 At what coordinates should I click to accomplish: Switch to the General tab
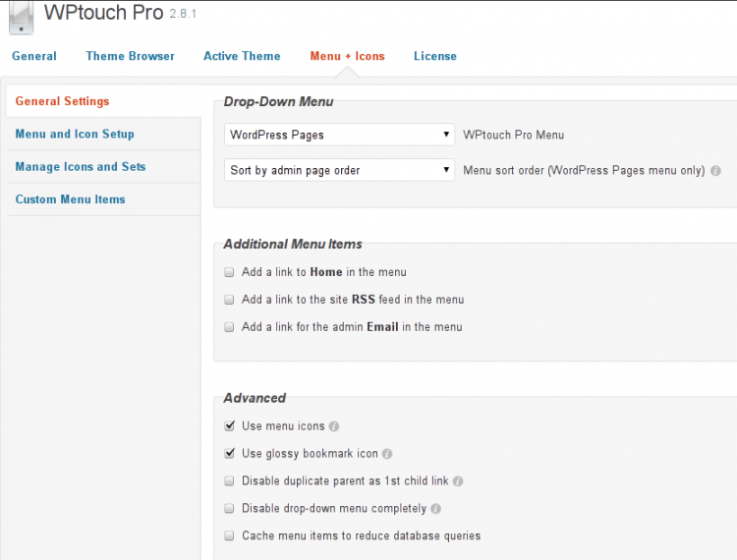click(34, 56)
